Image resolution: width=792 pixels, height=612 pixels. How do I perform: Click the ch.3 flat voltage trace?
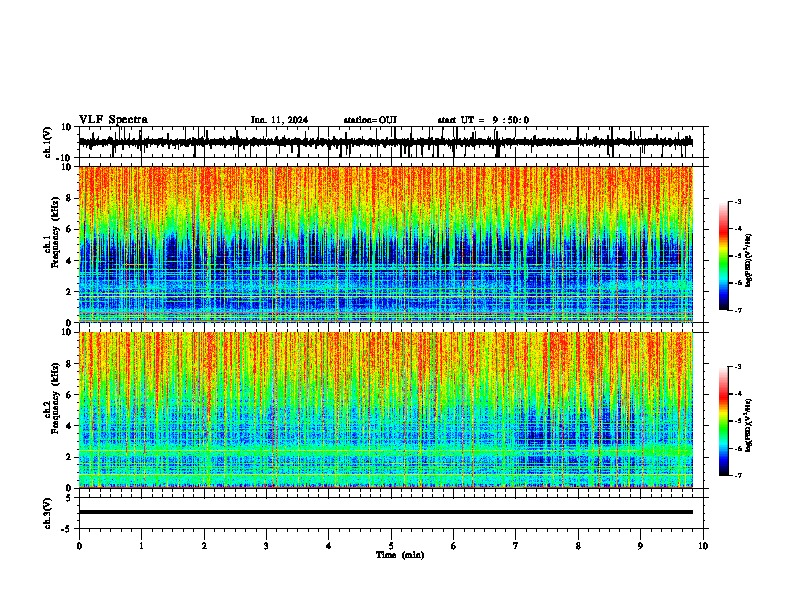pyautogui.click(x=386, y=512)
